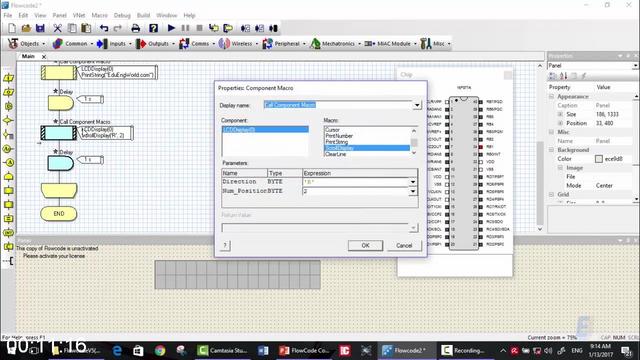Click the Step Into debug icon
Viewport: 640px width, 360px height.
pyautogui.click(x=213, y=28)
